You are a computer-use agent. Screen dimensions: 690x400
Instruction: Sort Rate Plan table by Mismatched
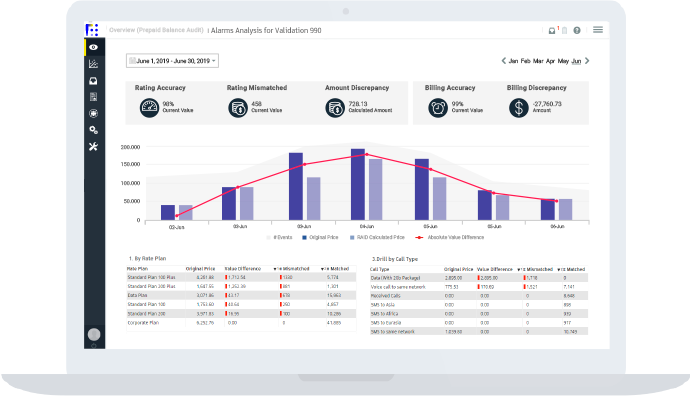pos(291,268)
